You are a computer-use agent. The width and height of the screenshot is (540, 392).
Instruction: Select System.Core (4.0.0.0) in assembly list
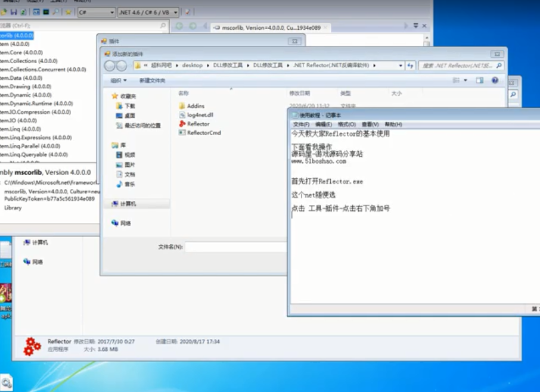pos(21,52)
